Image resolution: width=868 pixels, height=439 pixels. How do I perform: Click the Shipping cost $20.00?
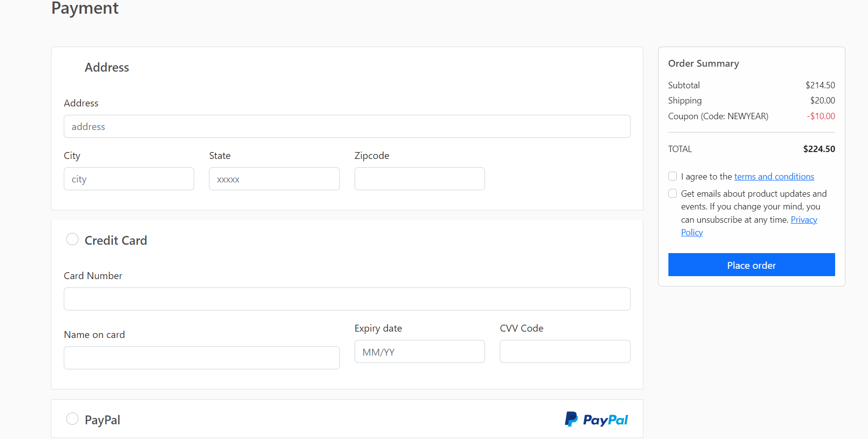(x=822, y=101)
